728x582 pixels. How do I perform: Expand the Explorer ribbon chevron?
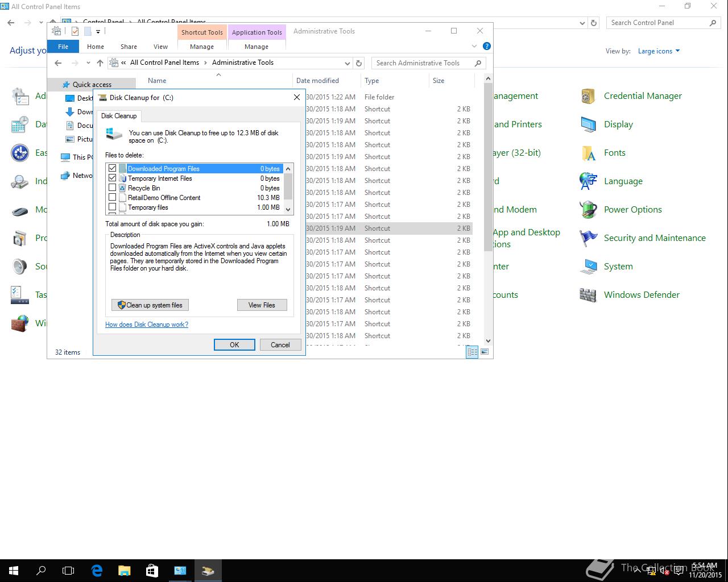[x=474, y=46]
